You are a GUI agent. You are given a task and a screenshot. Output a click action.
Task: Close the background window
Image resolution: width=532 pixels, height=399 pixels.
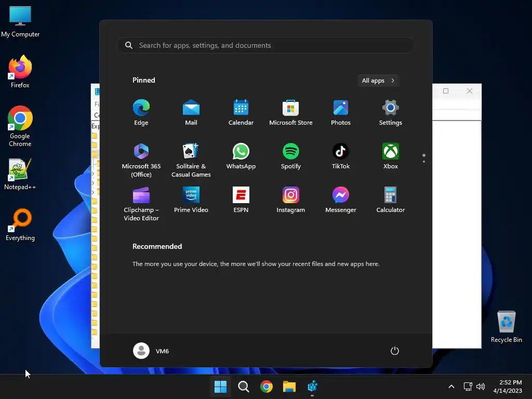click(470, 91)
